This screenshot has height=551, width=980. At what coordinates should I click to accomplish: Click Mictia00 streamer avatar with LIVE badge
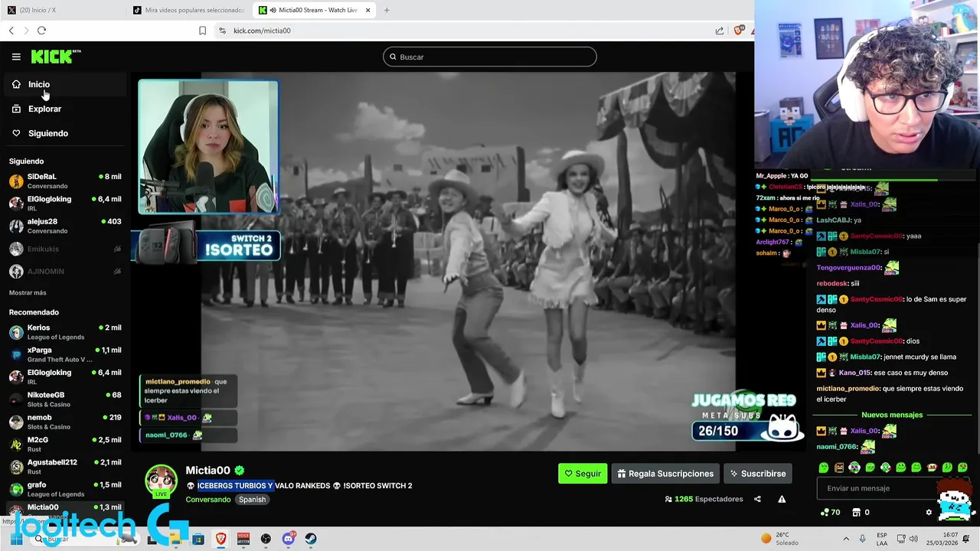coord(161,482)
